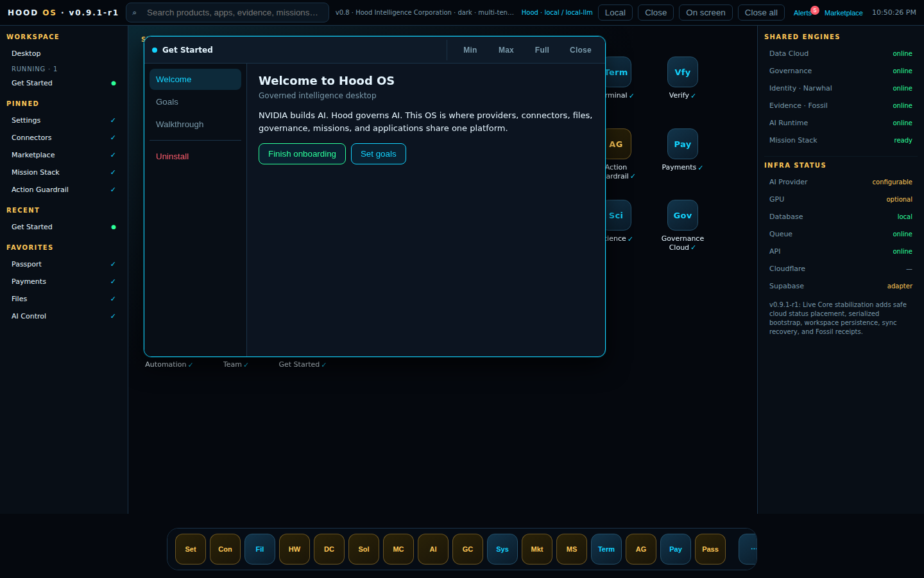Open Connectors in the Pinned list
This screenshot has height=578, width=924.
coord(64,137)
